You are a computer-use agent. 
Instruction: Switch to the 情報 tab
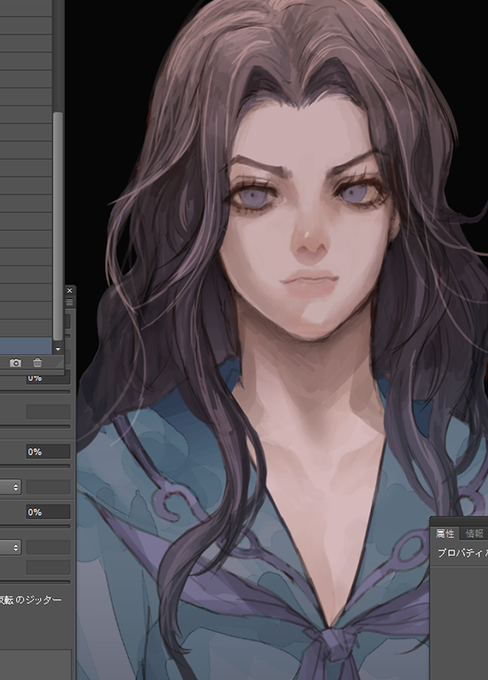[474, 533]
